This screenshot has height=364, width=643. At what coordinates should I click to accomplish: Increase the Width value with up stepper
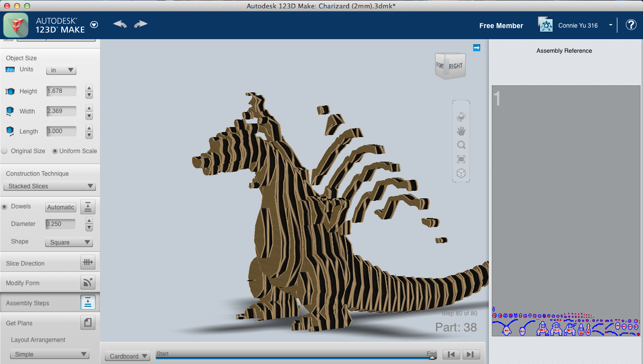89,108
